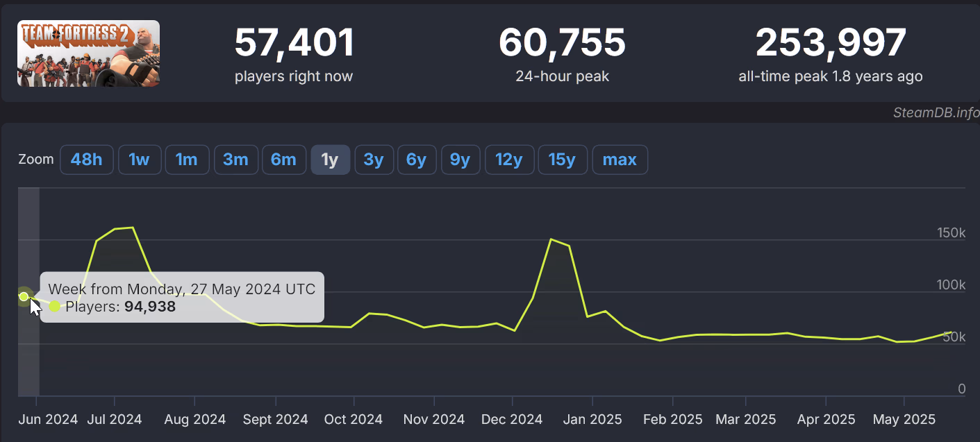Click the Aug 2024 axis label
This screenshot has height=442, width=980.
click(195, 420)
